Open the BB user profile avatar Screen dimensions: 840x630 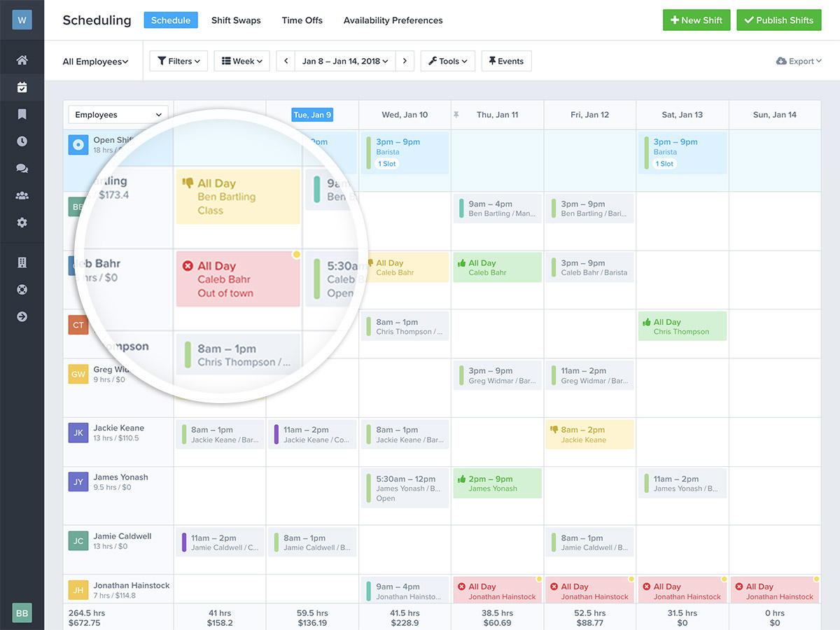[22, 612]
